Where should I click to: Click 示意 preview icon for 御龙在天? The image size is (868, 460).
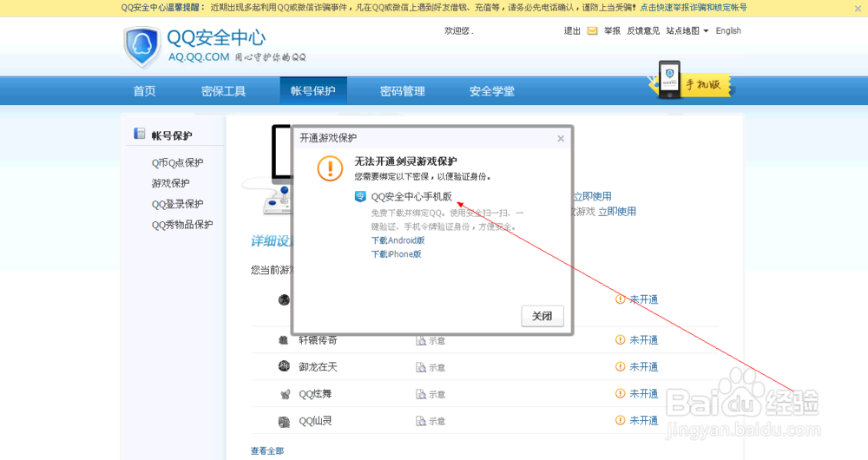pos(421,367)
